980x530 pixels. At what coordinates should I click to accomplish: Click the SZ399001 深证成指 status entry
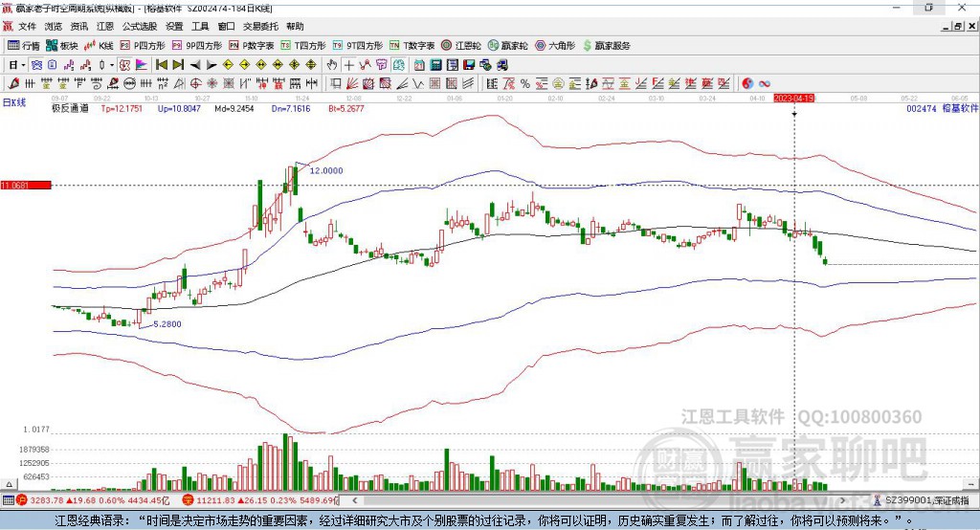[922, 500]
